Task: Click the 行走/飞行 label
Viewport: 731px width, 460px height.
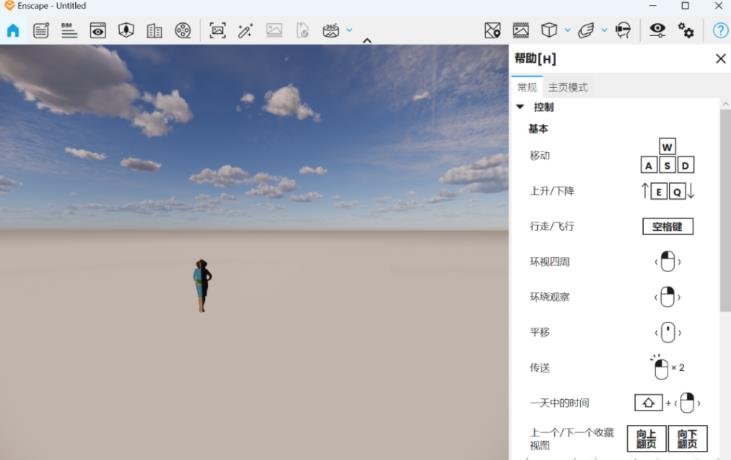Action: point(552,227)
